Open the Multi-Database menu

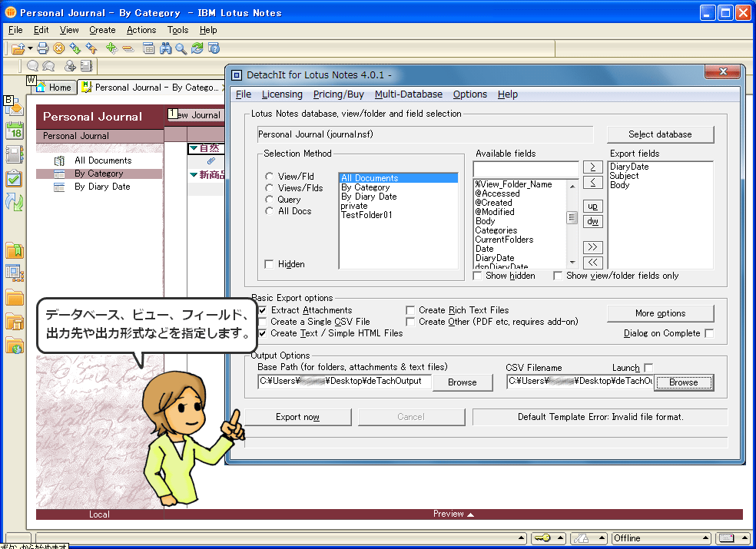point(409,94)
